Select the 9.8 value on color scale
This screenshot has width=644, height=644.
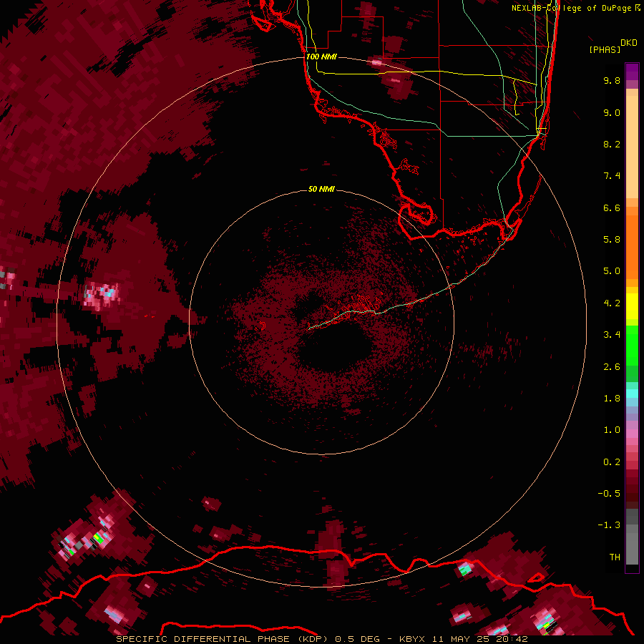coord(612,80)
